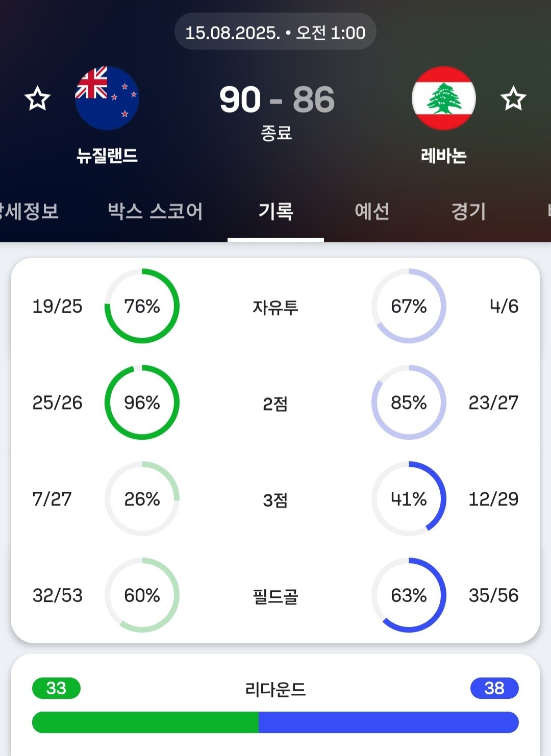The image size is (551, 756).
Task: Open the Lebanon flag team icon
Action: click(444, 98)
